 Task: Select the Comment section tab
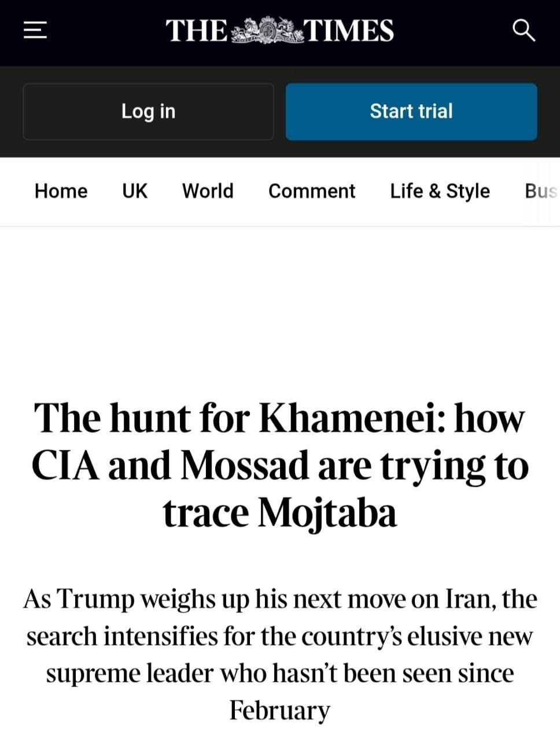click(312, 191)
